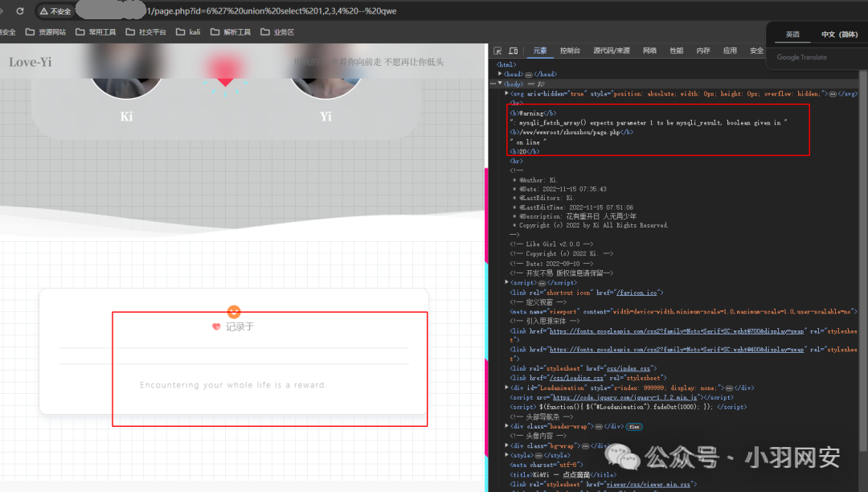868x492 pixels.
Task: Click the flex badge beside header-wrap div
Action: coord(634,427)
